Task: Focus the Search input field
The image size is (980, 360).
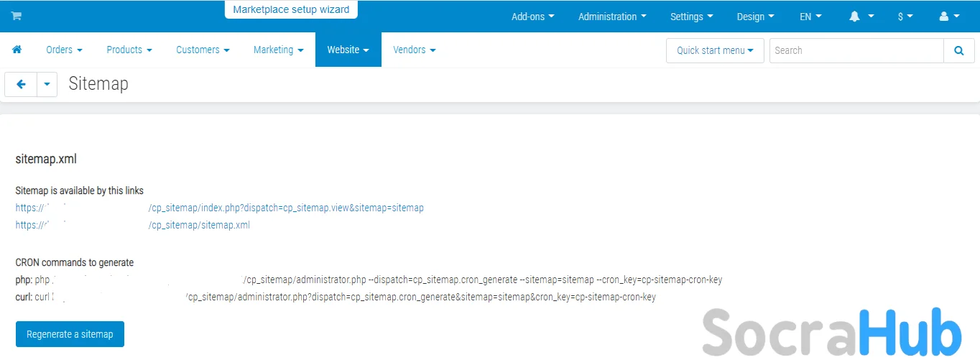Action: pos(856,50)
